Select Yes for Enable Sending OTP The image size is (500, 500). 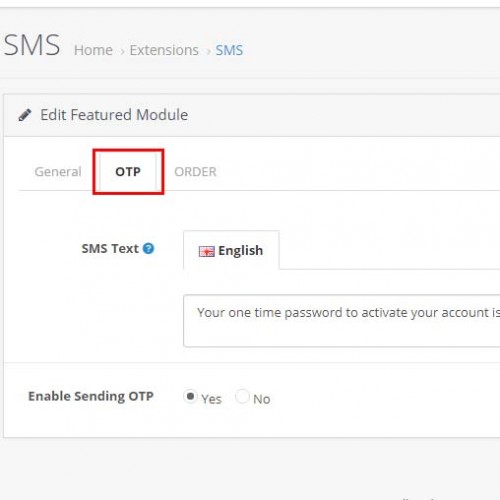[x=190, y=397]
